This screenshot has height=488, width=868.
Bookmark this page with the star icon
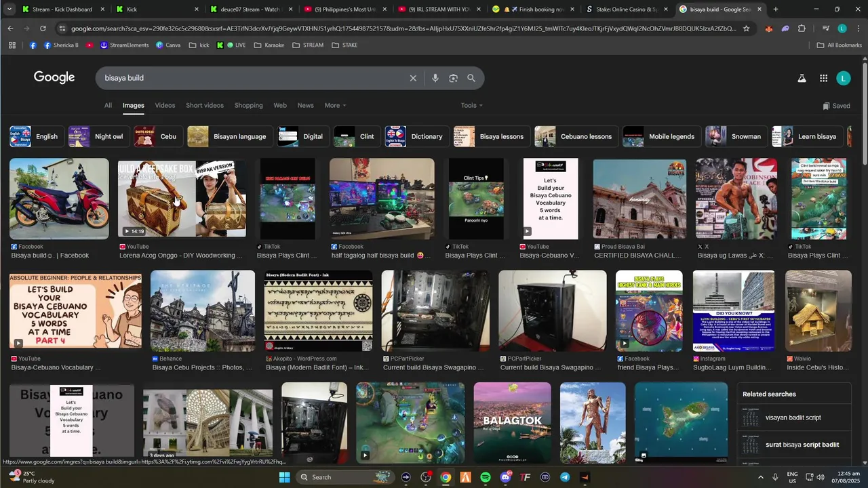746,28
